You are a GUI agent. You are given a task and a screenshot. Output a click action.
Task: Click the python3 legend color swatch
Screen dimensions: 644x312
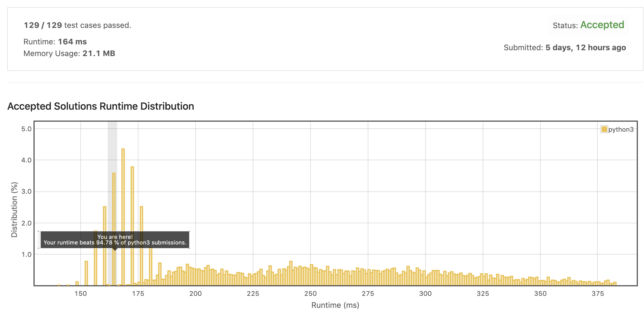604,129
